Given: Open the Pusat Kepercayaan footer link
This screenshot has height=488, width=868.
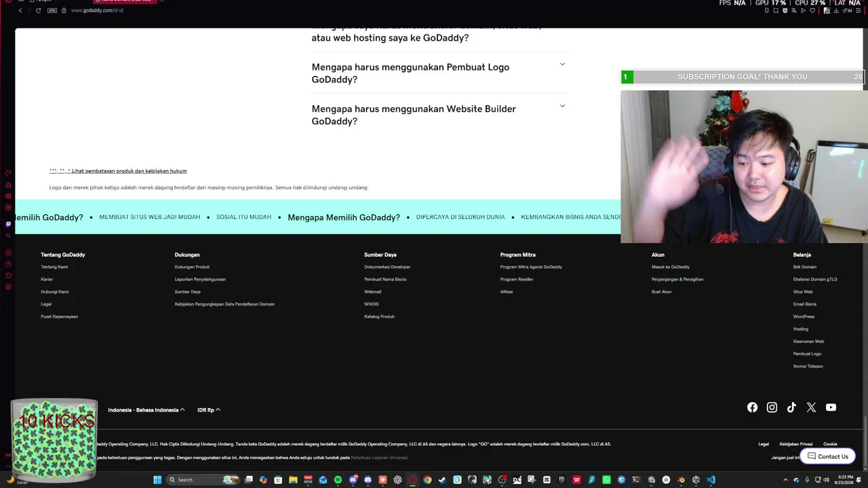Looking at the screenshot, I should coord(59,317).
